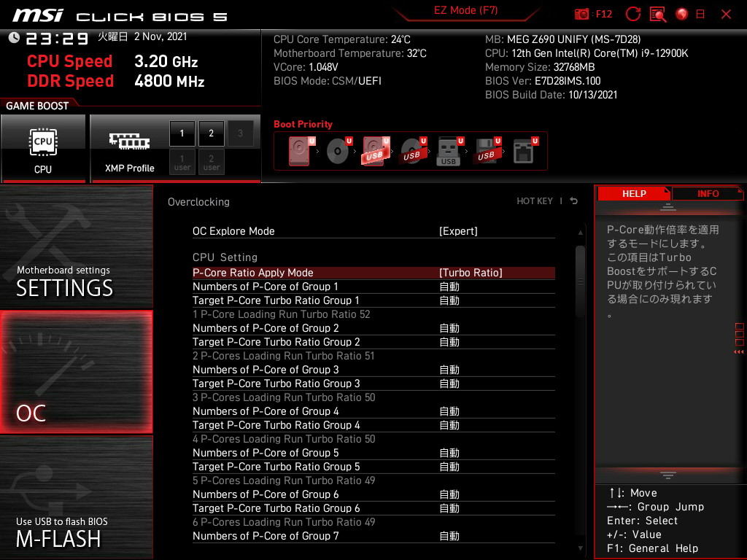Select the network boot device icon
747x560 pixels.
tap(525, 151)
